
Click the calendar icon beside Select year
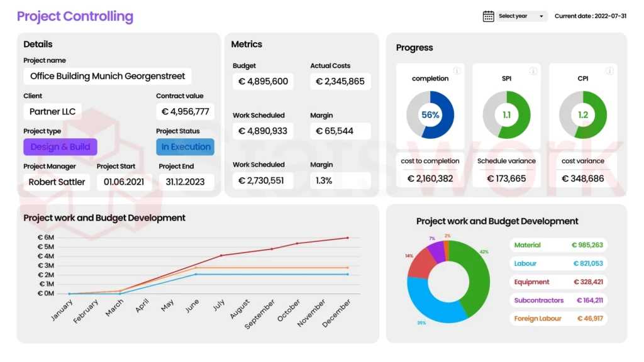tap(488, 16)
